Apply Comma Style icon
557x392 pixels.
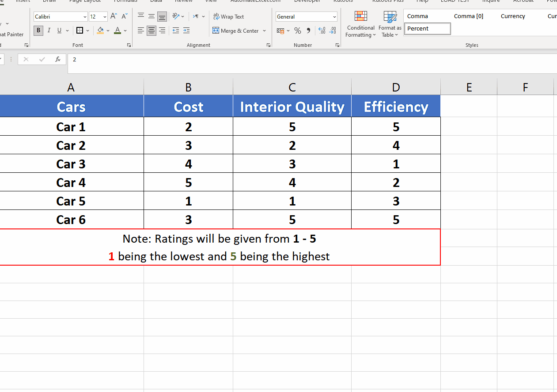(x=308, y=30)
